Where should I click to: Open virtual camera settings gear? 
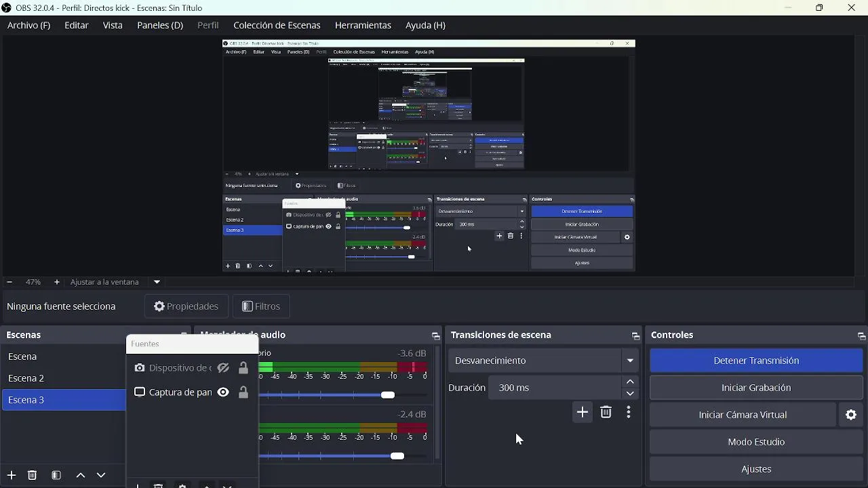(x=851, y=415)
